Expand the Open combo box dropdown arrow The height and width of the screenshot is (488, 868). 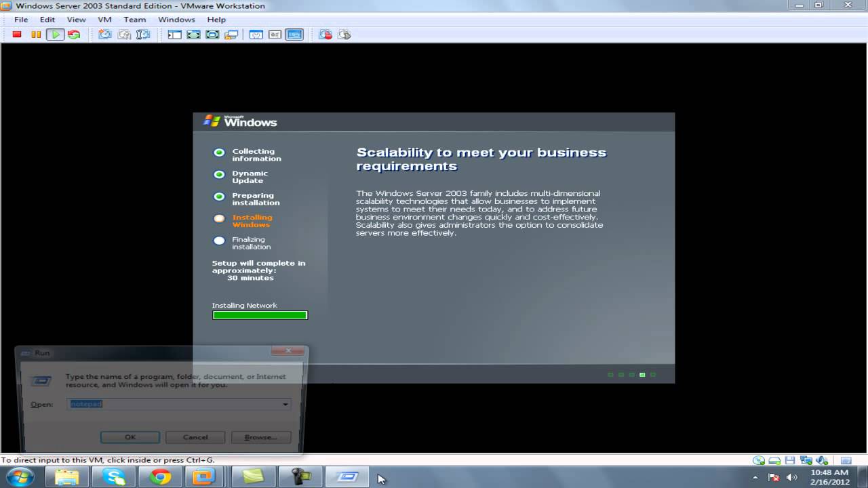285,404
